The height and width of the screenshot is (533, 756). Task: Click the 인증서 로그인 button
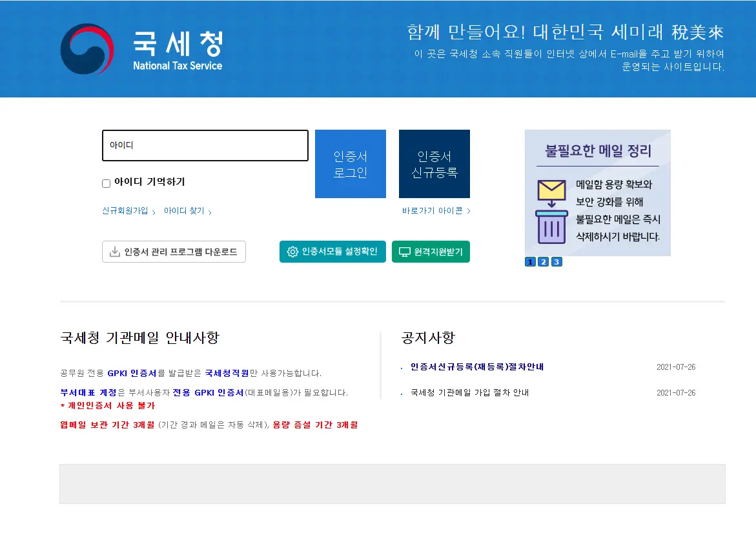pyautogui.click(x=351, y=164)
